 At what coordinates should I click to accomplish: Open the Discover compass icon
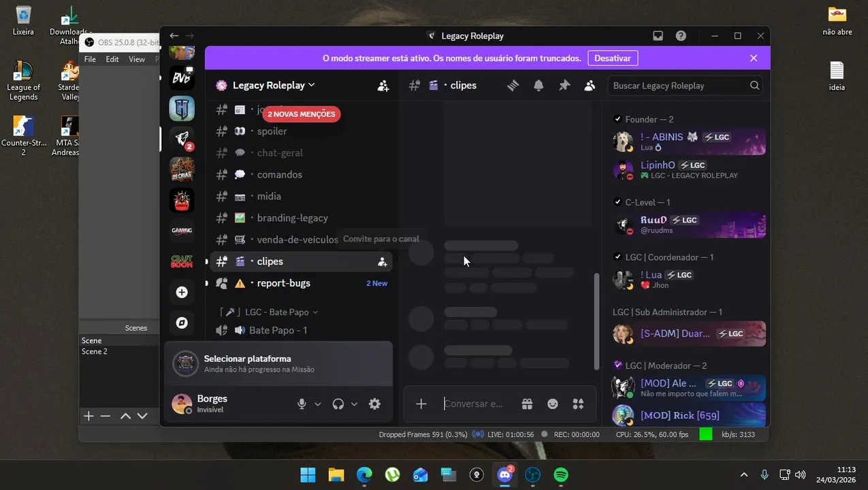182,323
